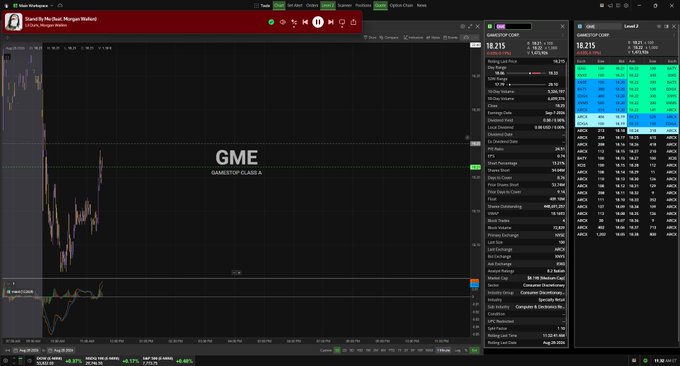
Task: Click the Styles button in chart toolbar
Action: tap(433, 38)
